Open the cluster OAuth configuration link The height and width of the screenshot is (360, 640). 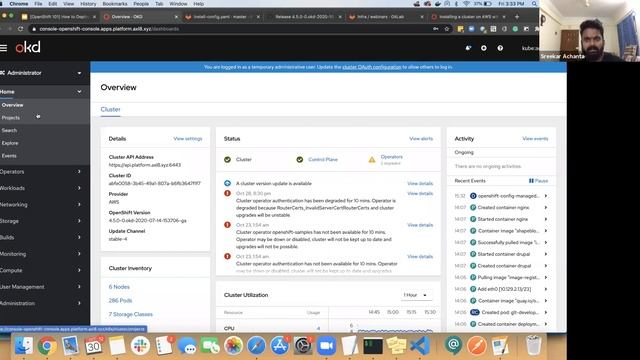(x=372, y=67)
